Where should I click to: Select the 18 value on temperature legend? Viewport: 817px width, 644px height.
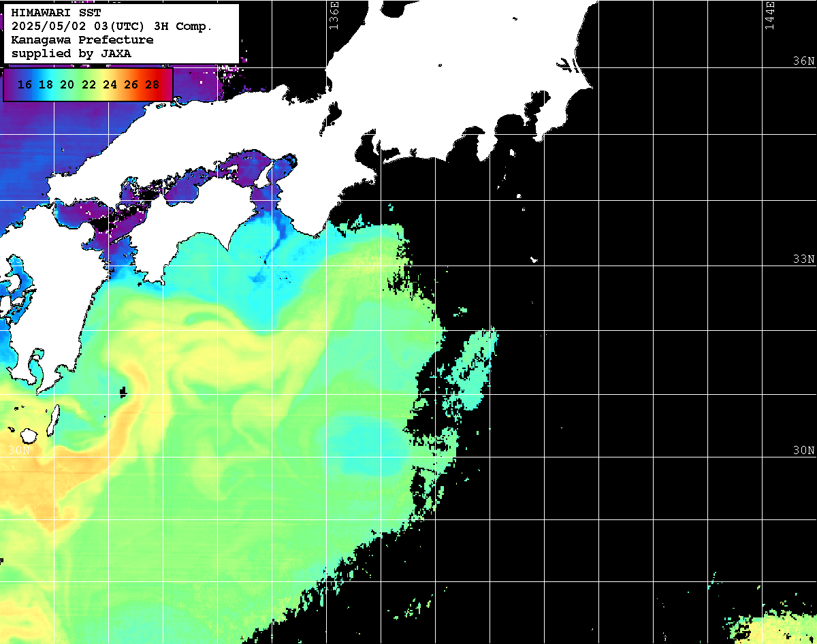tap(46, 85)
